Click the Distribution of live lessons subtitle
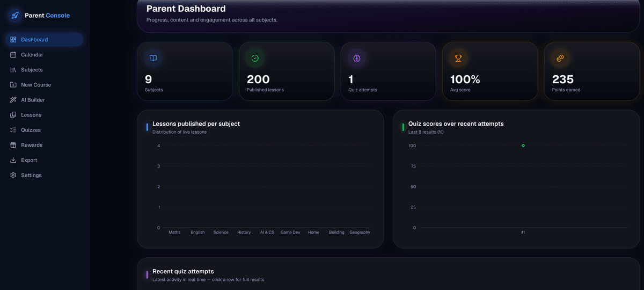 179,132
